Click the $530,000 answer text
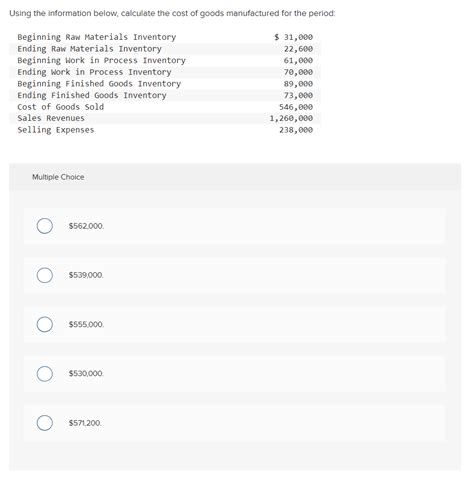The width and height of the screenshot is (474, 493). coord(86,374)
